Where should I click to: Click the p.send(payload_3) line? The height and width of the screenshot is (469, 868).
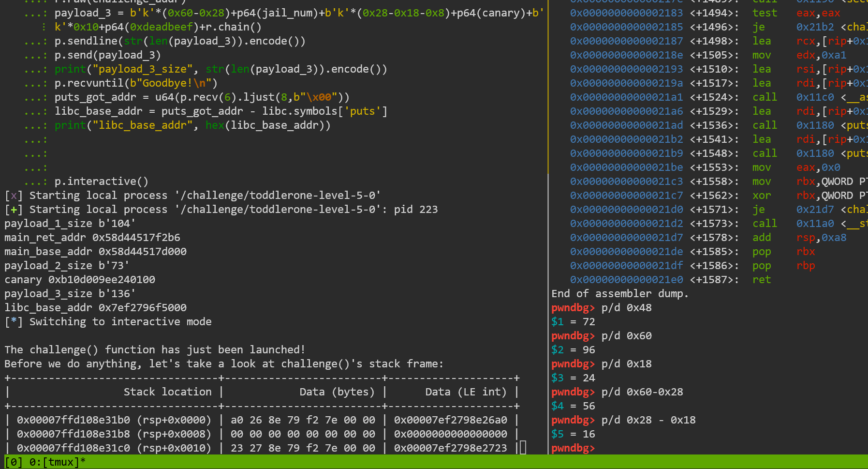108,55
